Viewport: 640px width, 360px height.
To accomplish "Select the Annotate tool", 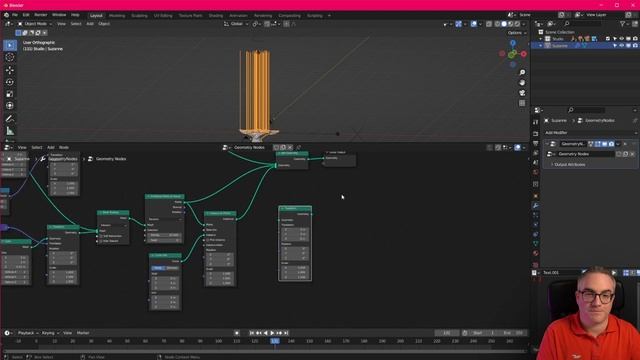I will (10, 119).
